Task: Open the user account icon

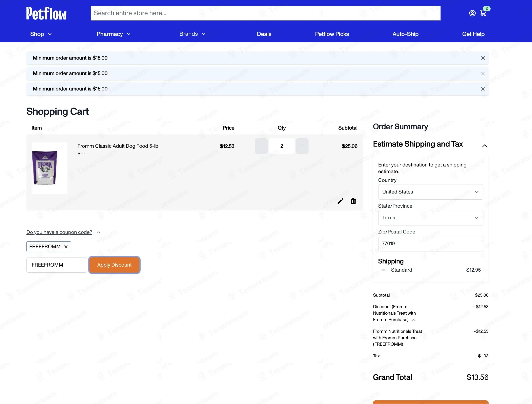Action: point(472,13)
